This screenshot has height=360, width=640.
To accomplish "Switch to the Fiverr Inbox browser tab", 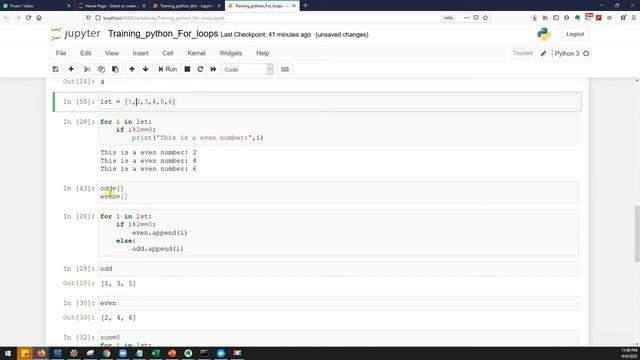I will (x=37, y=6).
